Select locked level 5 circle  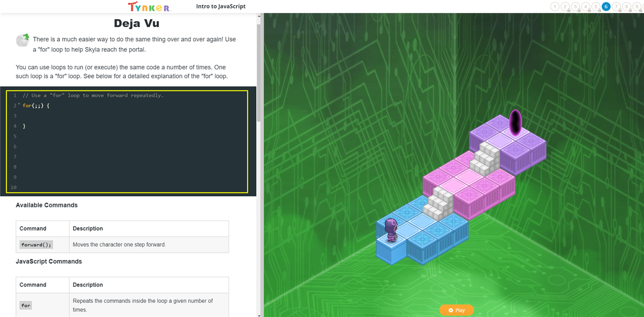coord(596,7)
